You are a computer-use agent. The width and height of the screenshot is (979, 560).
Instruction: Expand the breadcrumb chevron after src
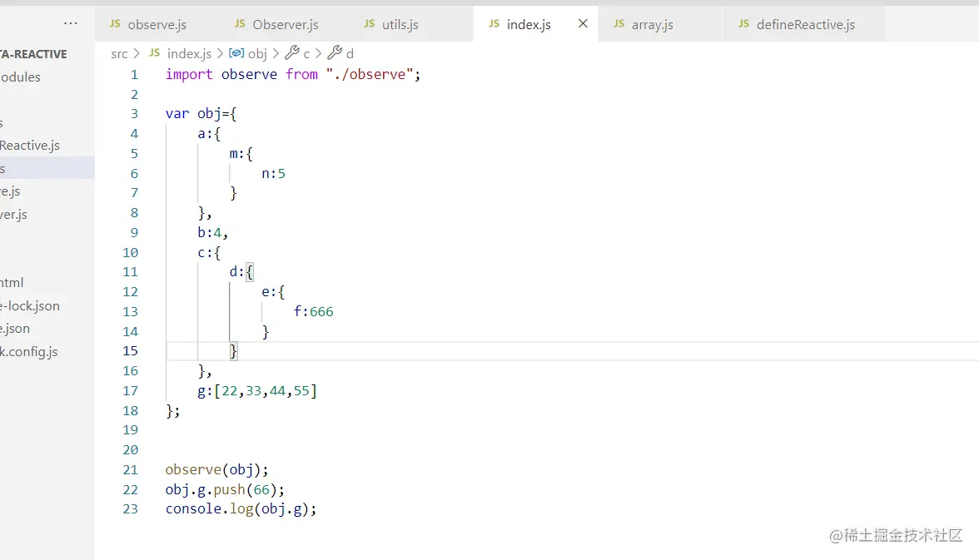(137, 54)
